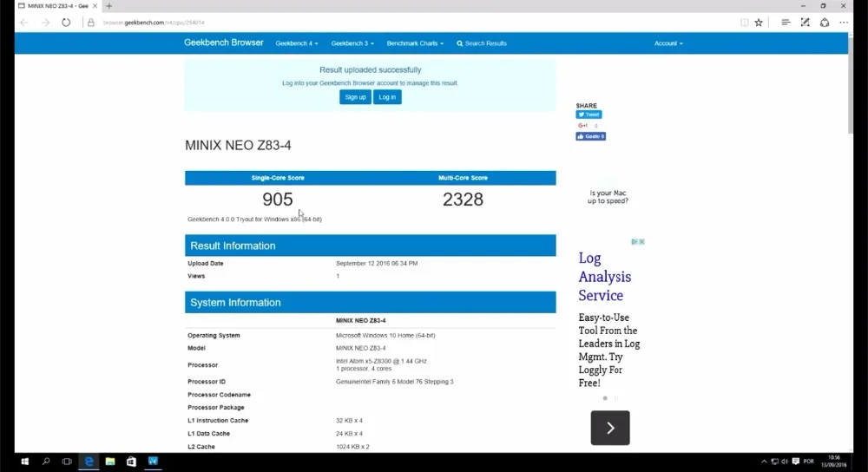This screenshot has width=868, height=472.
Task: Click the volume tray icon
Action: pyautogui.click(x=785, y=462)
